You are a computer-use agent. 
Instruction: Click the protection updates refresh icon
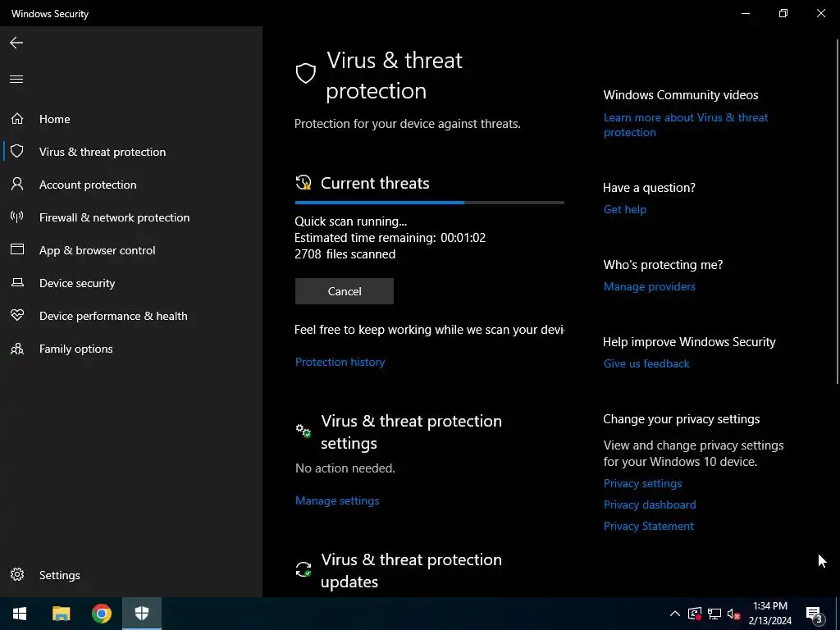tap(304, 569)
